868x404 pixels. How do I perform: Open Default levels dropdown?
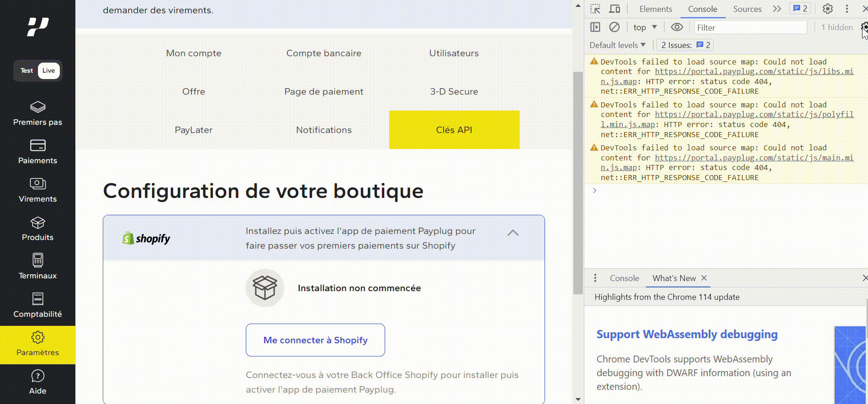618,45
